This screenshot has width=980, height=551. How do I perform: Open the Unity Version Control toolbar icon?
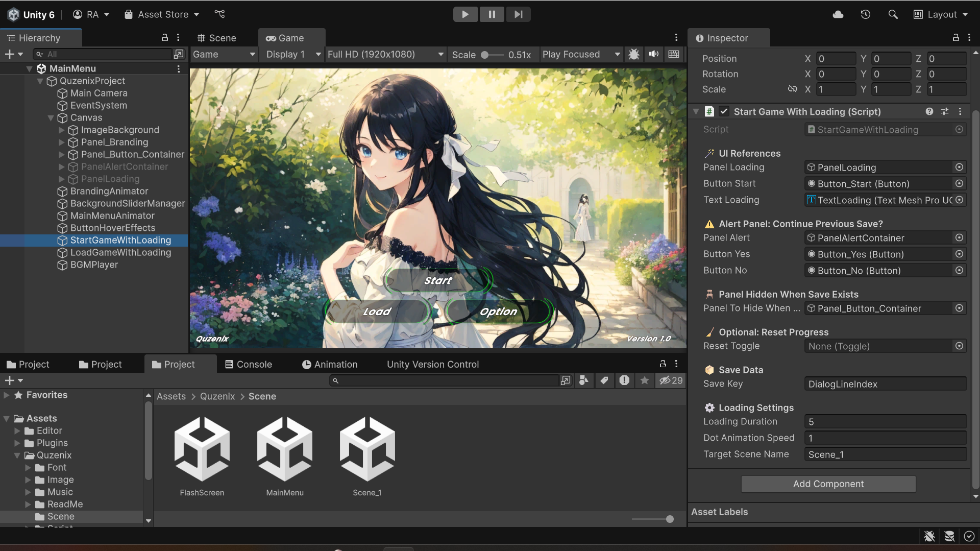(219, 14)
